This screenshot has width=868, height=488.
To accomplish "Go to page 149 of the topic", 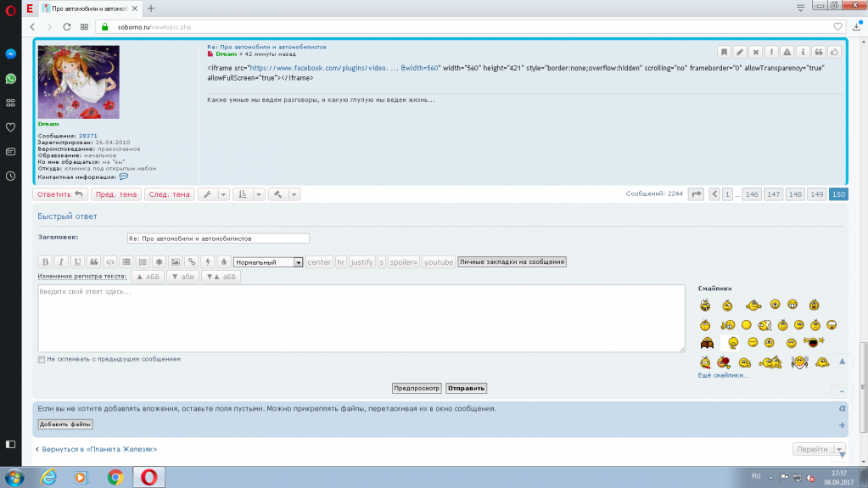I will (816, 194).
